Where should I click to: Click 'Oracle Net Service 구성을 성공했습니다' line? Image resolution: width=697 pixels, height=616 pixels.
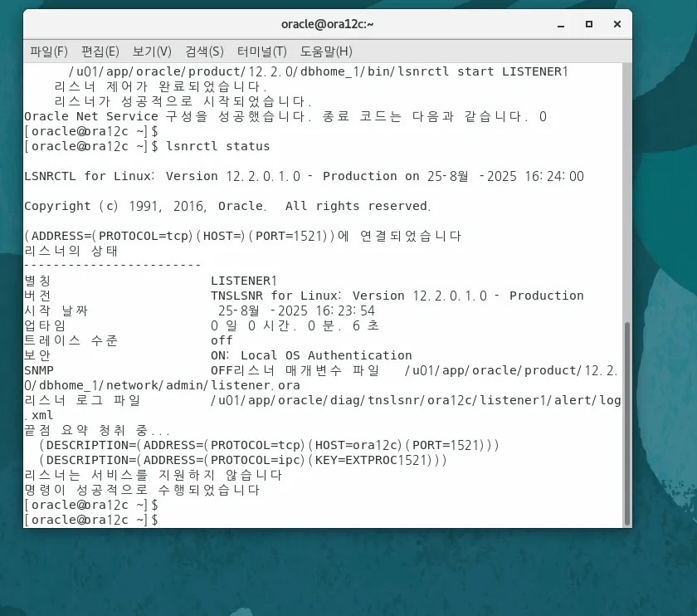[285, 116]
